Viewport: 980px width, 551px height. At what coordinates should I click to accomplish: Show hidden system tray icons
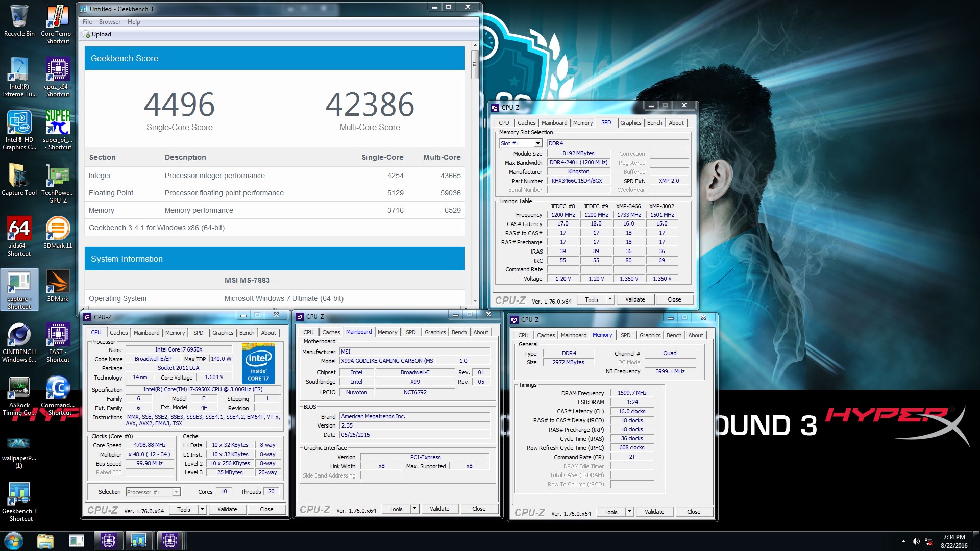pos(903,541)
